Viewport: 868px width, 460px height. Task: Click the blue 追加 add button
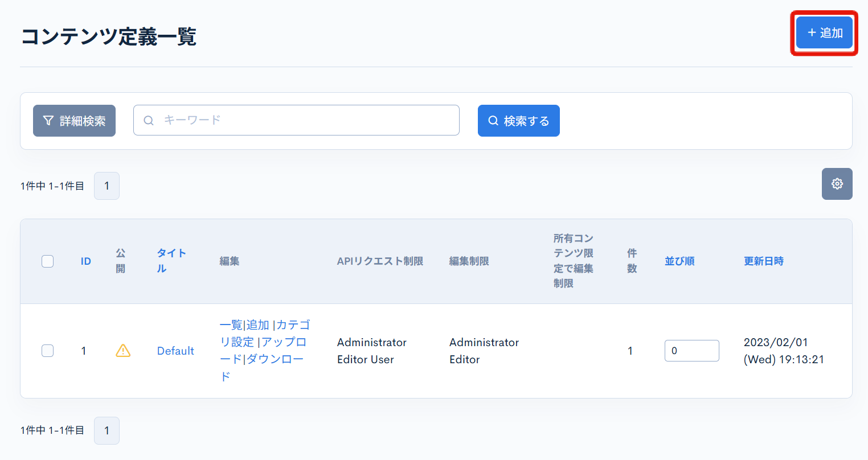point(824,33)
